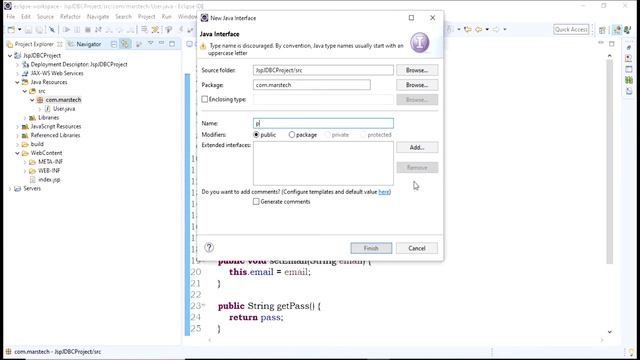
Task: Expand the Servers node
Action: click(10, 189)
